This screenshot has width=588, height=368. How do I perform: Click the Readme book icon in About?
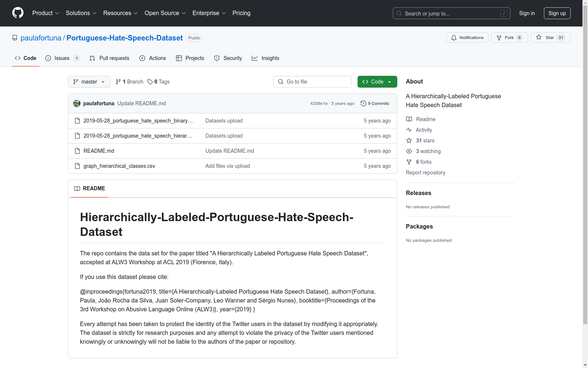409,119
